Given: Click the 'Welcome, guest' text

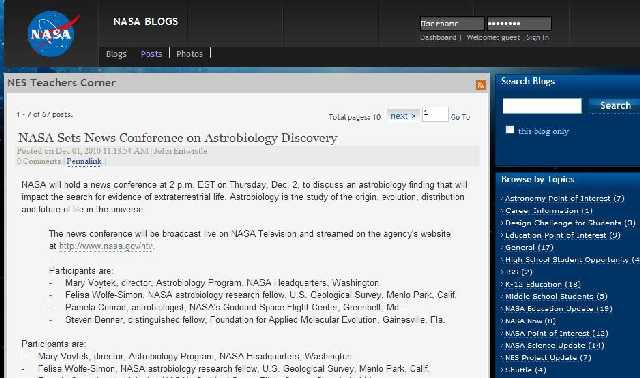Looking at the screenshot, I should coord(493,37).
